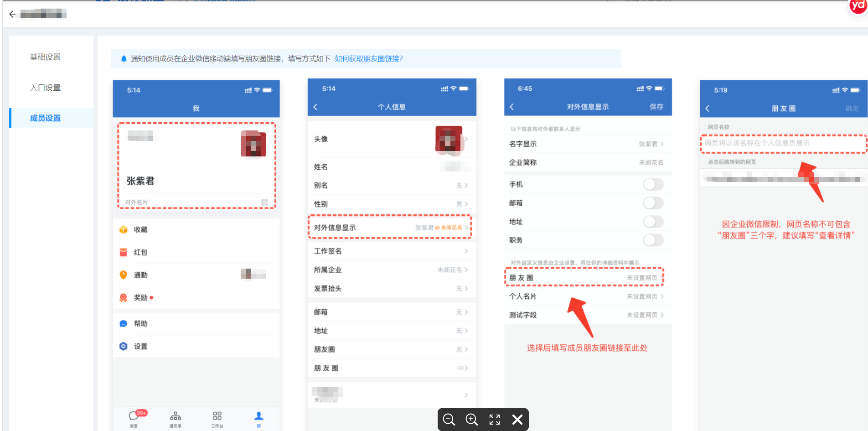This screenshot has width=868, height=431.
Task: Click the 点击后跳转到的网页 URL field
Action: pos(783,178)
